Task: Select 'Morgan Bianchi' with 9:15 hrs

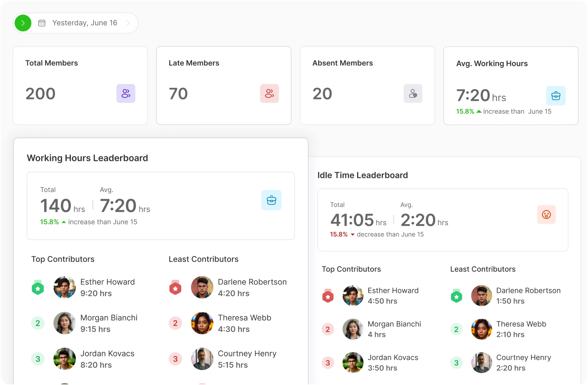Action: tap(109, 318)
